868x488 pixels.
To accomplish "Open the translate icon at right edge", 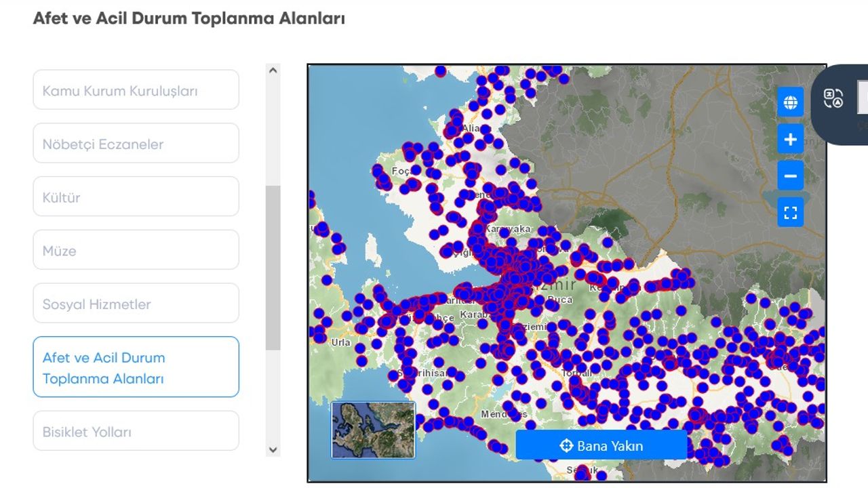I will (x=833, y=99).
